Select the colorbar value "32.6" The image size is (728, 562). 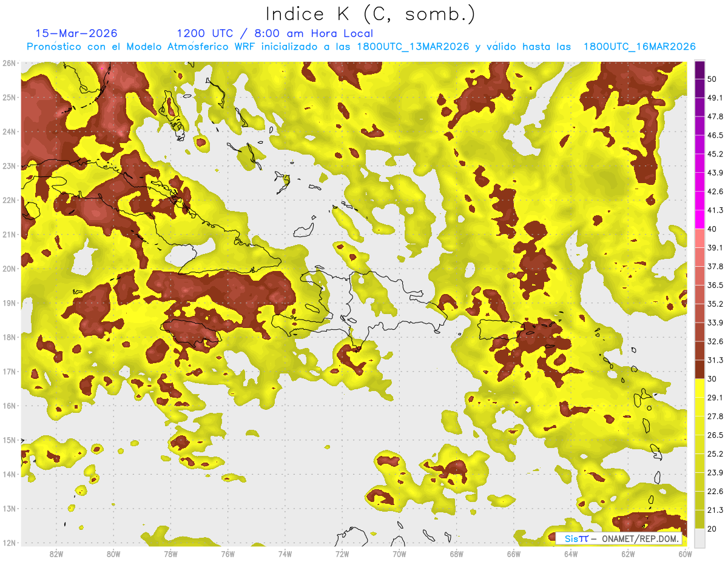[x=715, y=341]
